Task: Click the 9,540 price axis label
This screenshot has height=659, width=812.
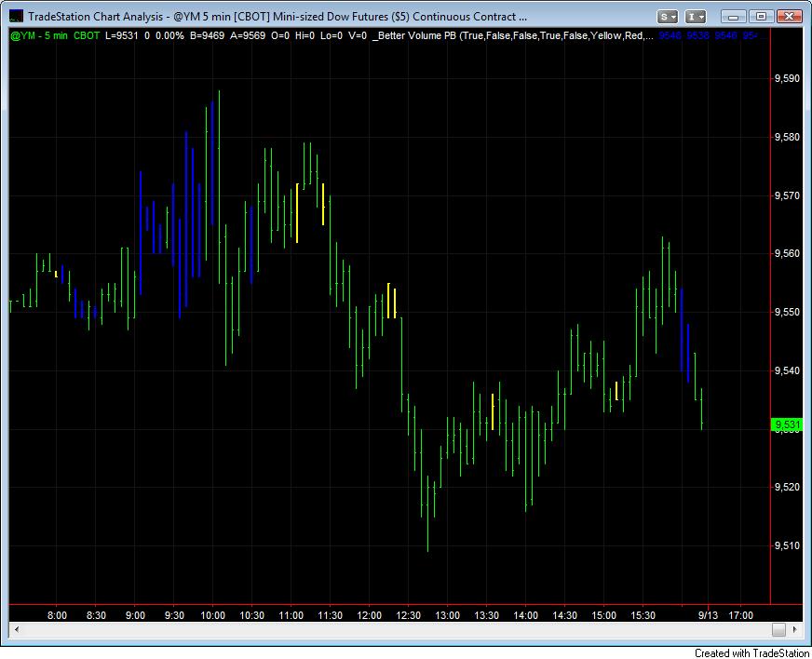Action: tap(787, 370)
